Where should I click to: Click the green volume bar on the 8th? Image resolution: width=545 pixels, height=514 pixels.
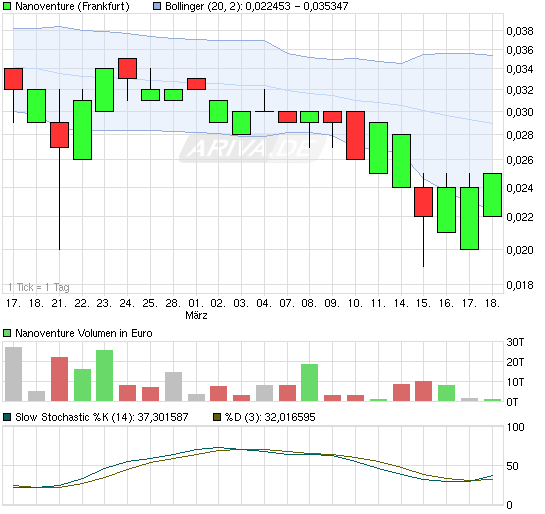(x=309, y=383)
